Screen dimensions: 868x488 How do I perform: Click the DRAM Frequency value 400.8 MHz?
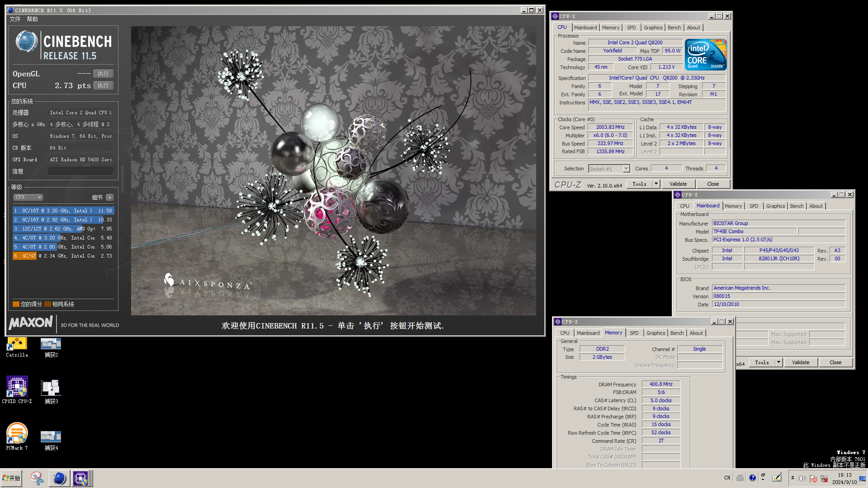(x=661, y=384)
